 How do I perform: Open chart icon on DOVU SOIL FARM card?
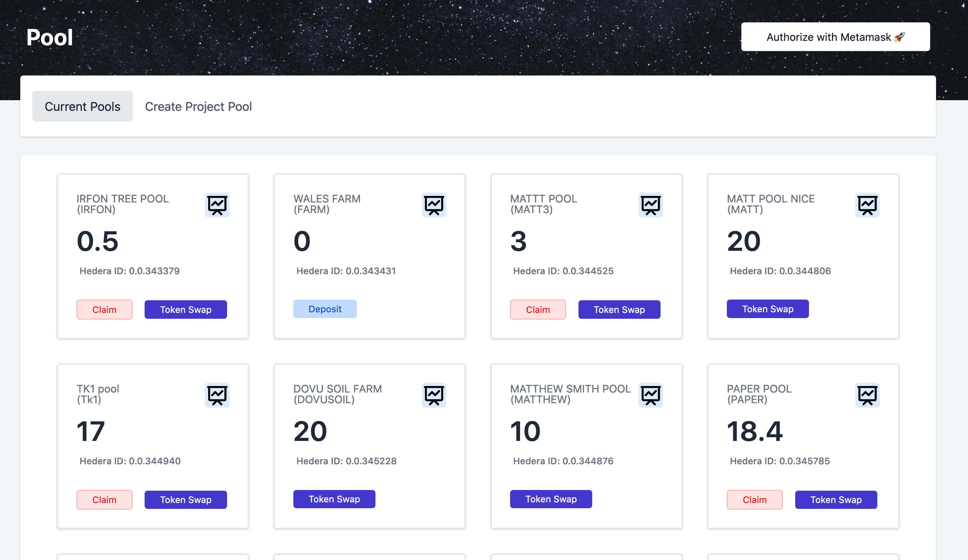click(x=434, y=395)
